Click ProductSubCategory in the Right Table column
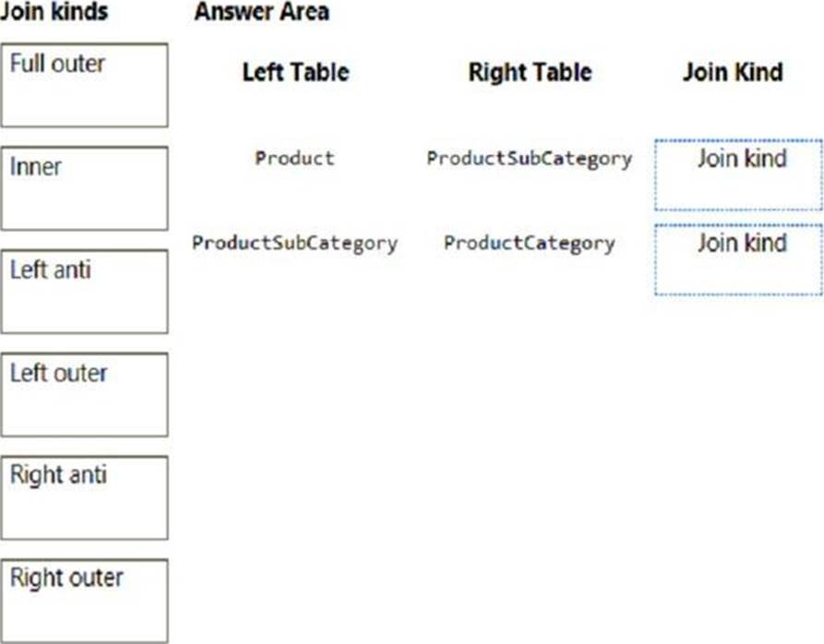Screen dimensions: 824x644 [530, 159]
